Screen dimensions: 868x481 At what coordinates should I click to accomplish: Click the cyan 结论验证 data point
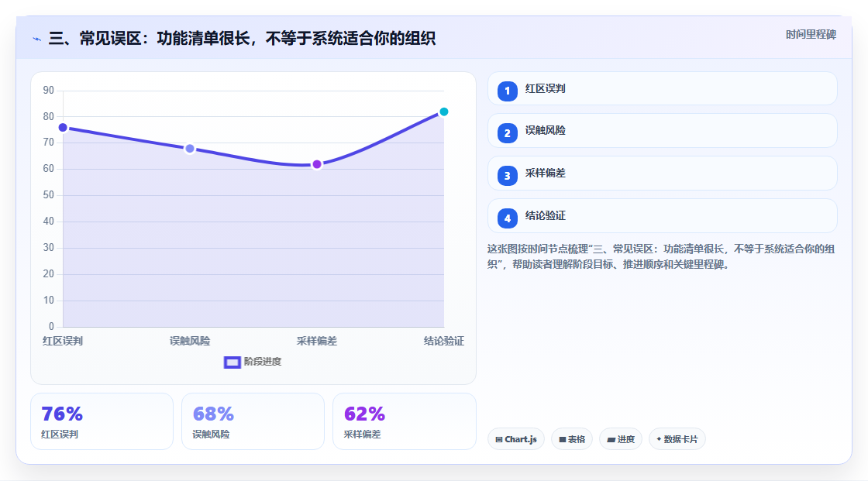tap(443, 112)
